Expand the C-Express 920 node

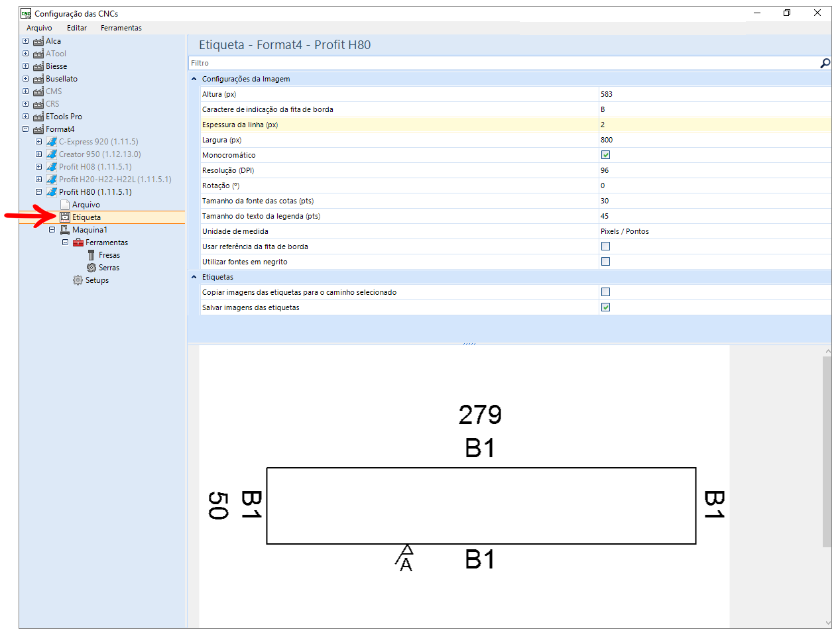tap(39, 142)
